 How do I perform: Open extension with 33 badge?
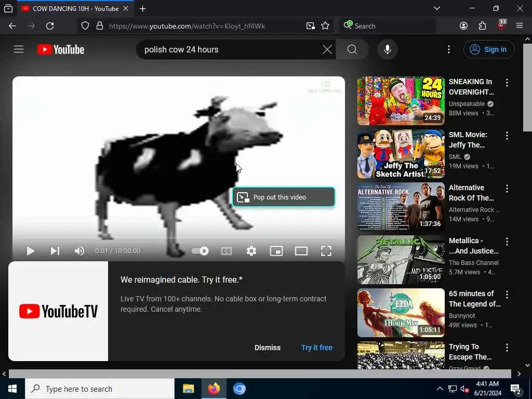501,25
